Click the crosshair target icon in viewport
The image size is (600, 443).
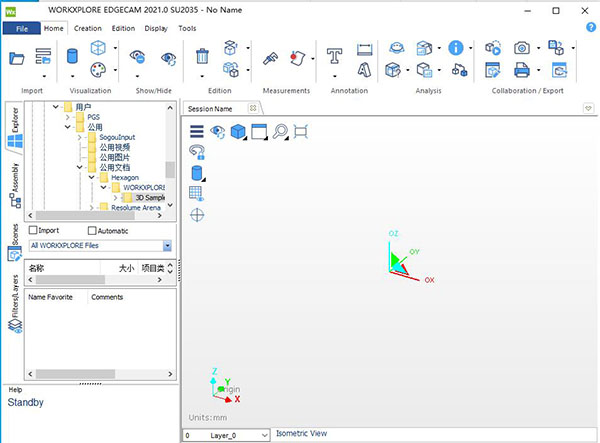click(x=197, y=215)
